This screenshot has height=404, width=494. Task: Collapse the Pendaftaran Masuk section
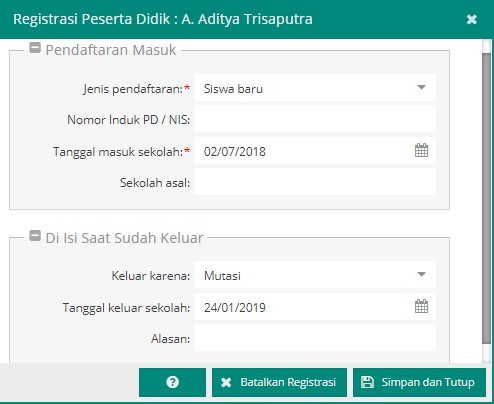click(x=35, y=48)
